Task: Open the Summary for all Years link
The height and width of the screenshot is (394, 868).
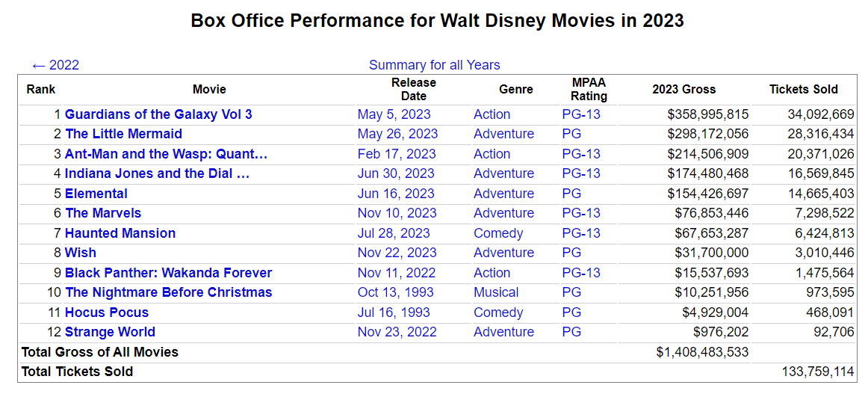Action: 434,65
